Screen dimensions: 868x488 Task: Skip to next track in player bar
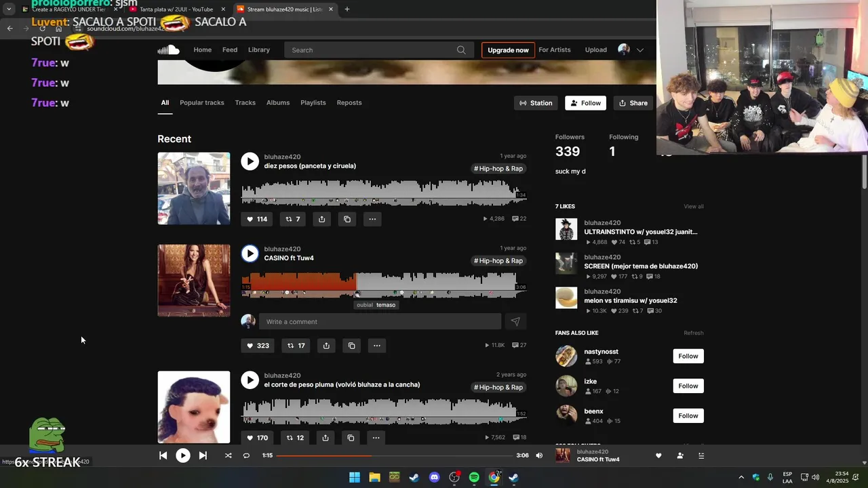tap(203, 455)
